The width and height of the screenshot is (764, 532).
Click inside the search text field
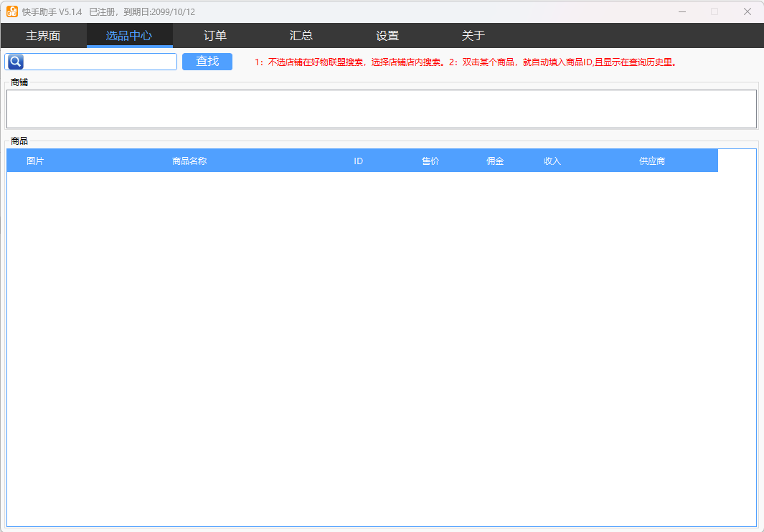(x=100, y=62)
